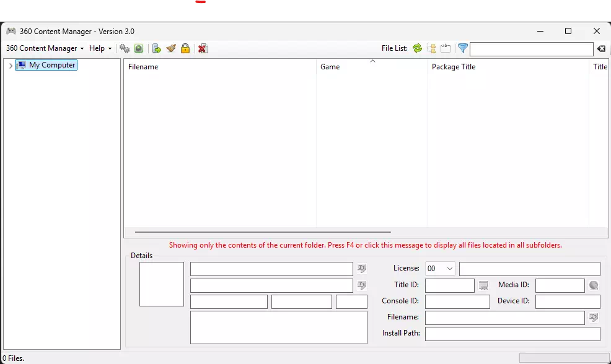Click the Install Path input field
The image size is (611, 364).
point(513,334)
